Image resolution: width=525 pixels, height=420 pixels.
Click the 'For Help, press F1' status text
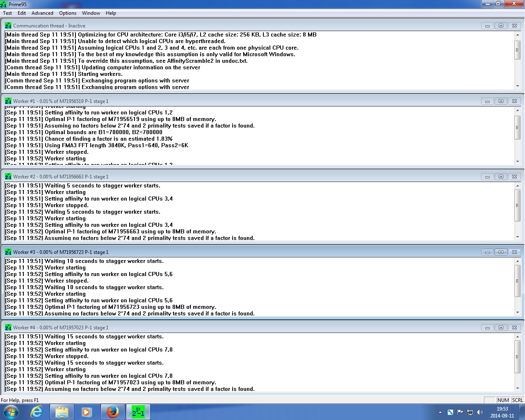coord(20,400)
